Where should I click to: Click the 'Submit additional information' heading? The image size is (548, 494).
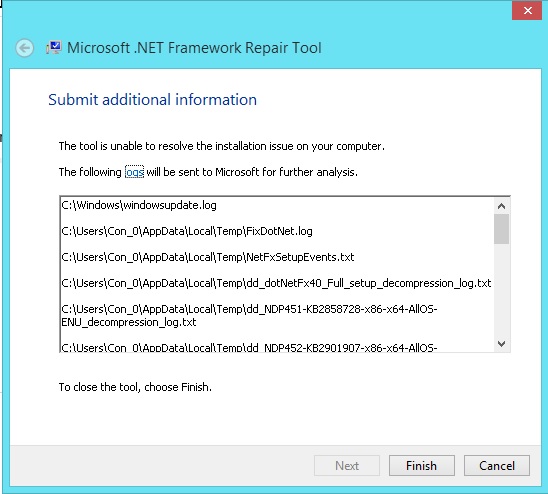152,100
